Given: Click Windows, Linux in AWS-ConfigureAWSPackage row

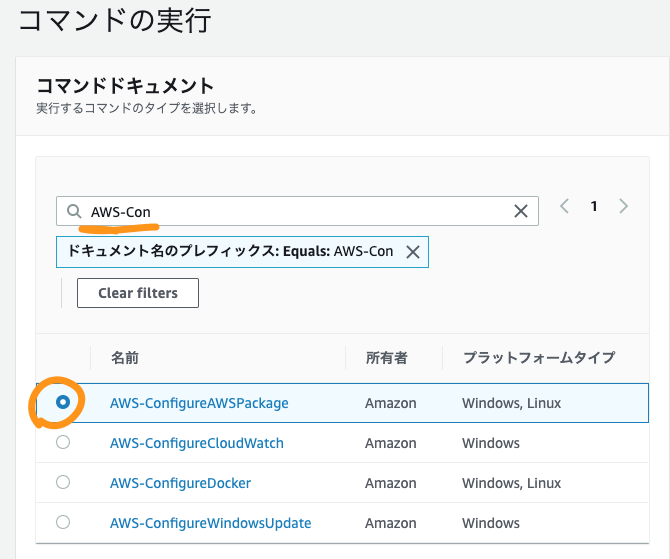Looking at the screenshot, I should (511, 403).
